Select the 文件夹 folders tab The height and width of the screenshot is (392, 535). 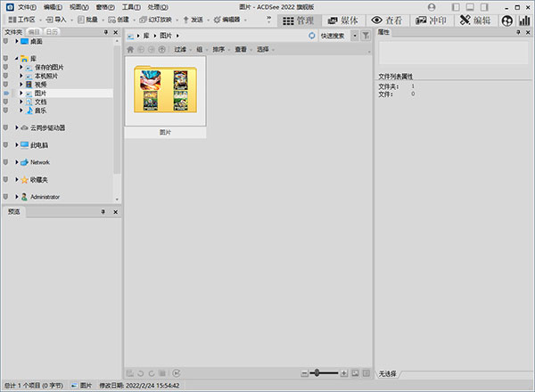[x=13, y=32]
